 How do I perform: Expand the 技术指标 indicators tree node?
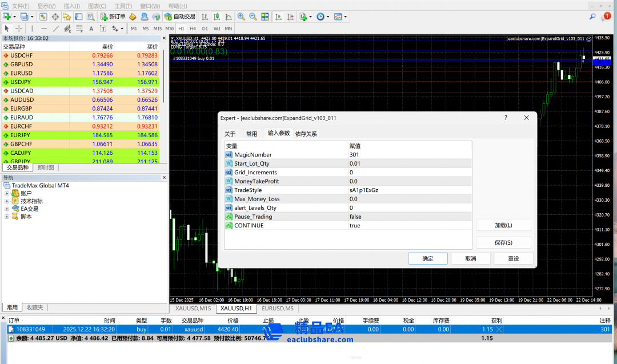pos(7,201)
